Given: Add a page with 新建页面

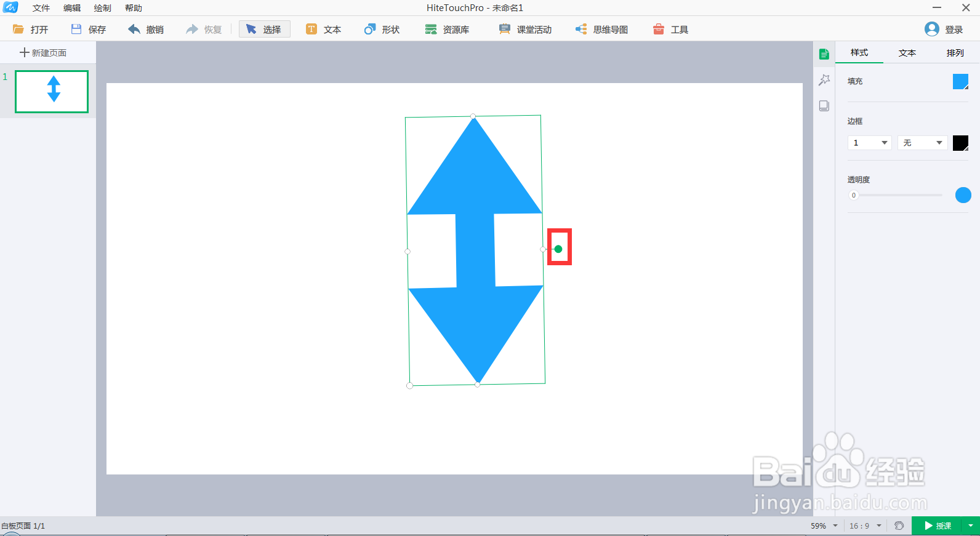Looking at the screenshot, I should 43,53.
